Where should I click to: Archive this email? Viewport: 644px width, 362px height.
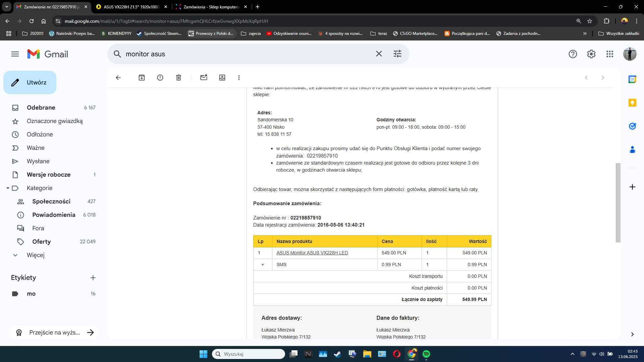(x=142, y=78)
